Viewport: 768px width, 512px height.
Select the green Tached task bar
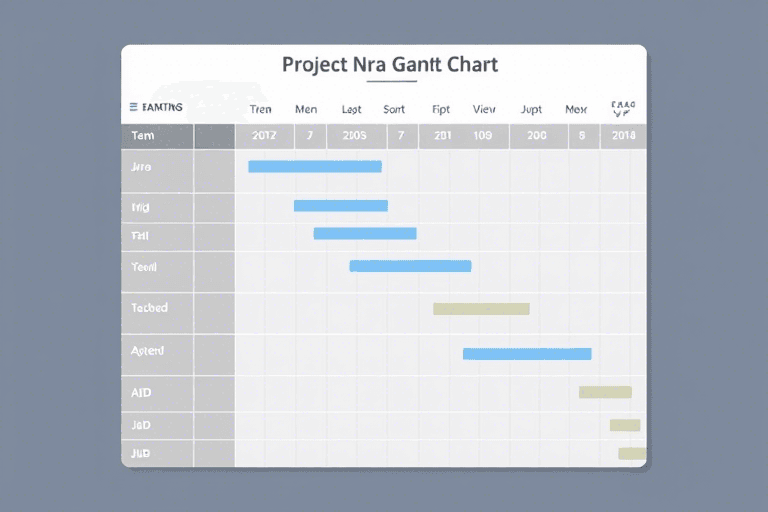tap(481, 309)
